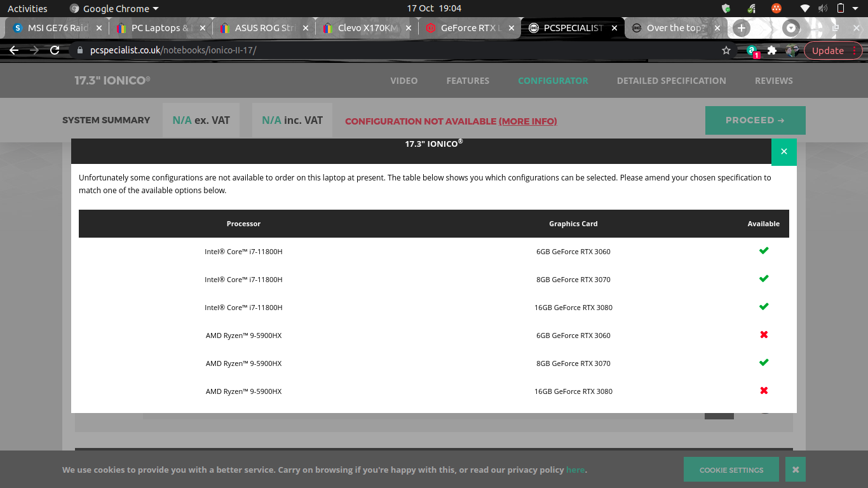Image resolution: width=868 pixels, height=488 pixels.
Task: Open the tab search dropdown
Action: click(x=791, y=28)
